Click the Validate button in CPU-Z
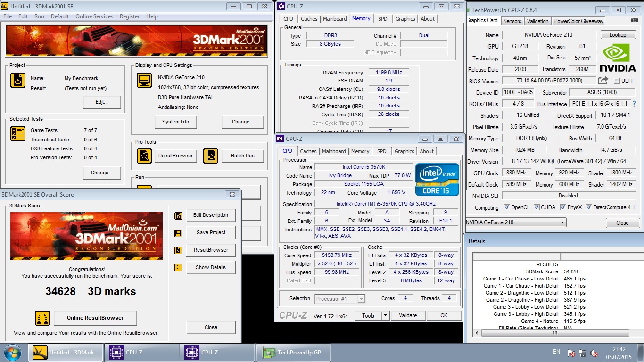This screenshot has height=362, width=644. click(x=408, y=315)
